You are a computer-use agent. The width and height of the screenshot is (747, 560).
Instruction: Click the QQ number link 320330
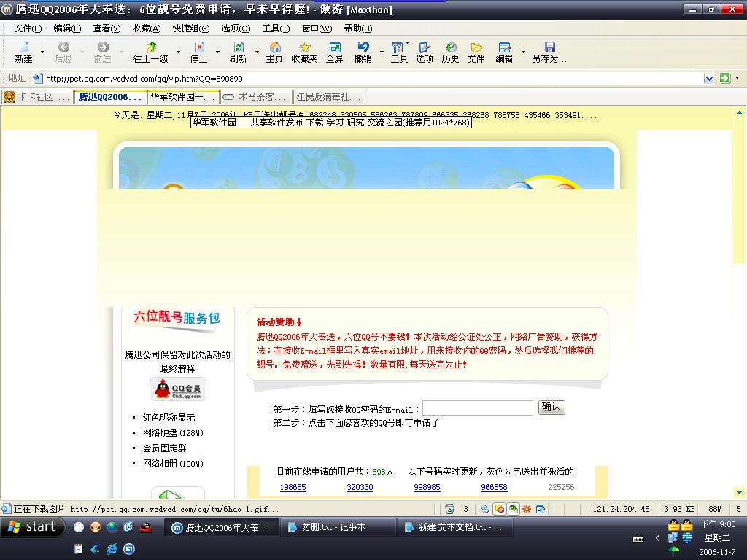[x=360, y=487]
